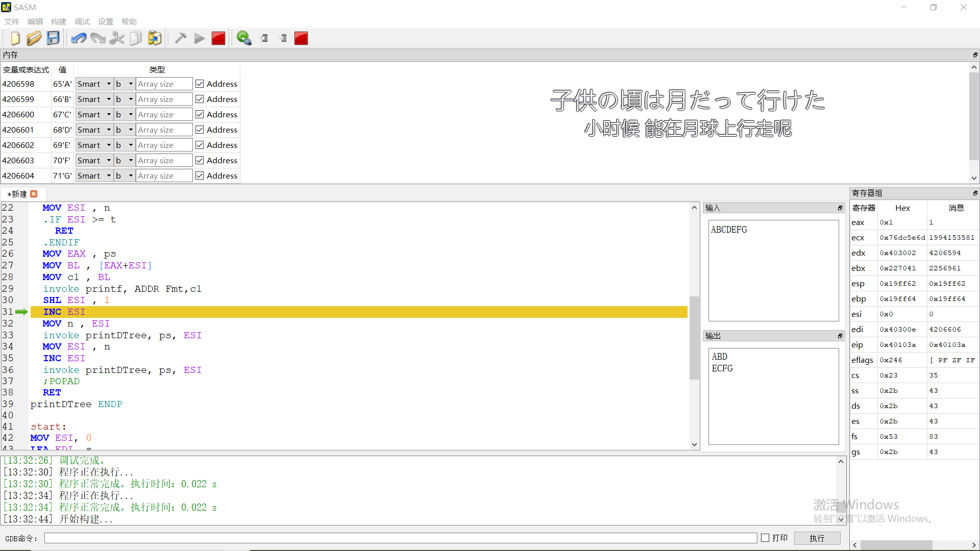The height and width of the screenshot is (551, 980).
Task: Open the 构建 menu
Action: click(x=58, y=21)
